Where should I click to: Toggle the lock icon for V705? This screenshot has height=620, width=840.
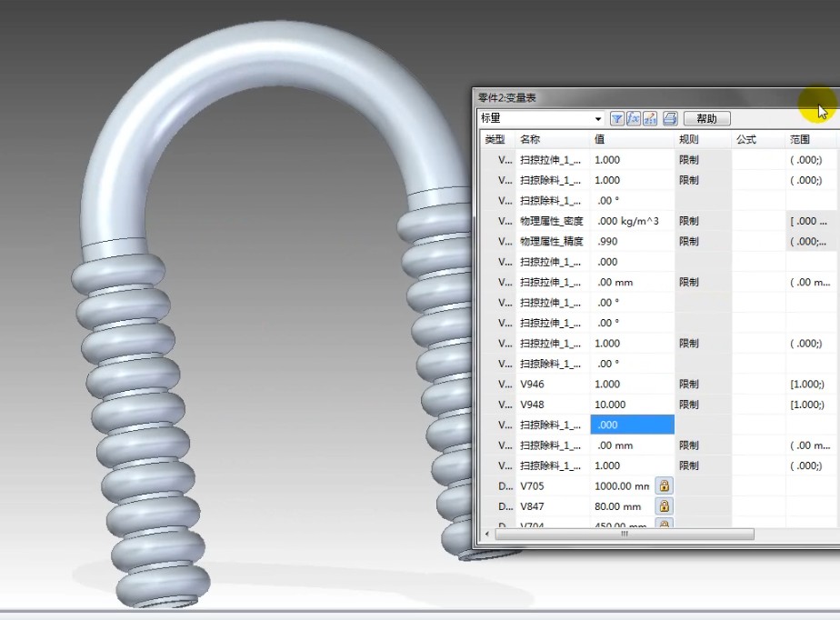(665, 486)
